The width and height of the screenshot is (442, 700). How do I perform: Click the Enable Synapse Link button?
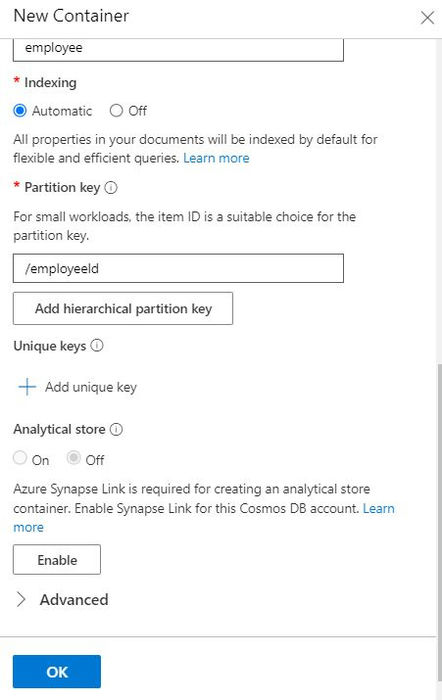click(x=57, y=560)
